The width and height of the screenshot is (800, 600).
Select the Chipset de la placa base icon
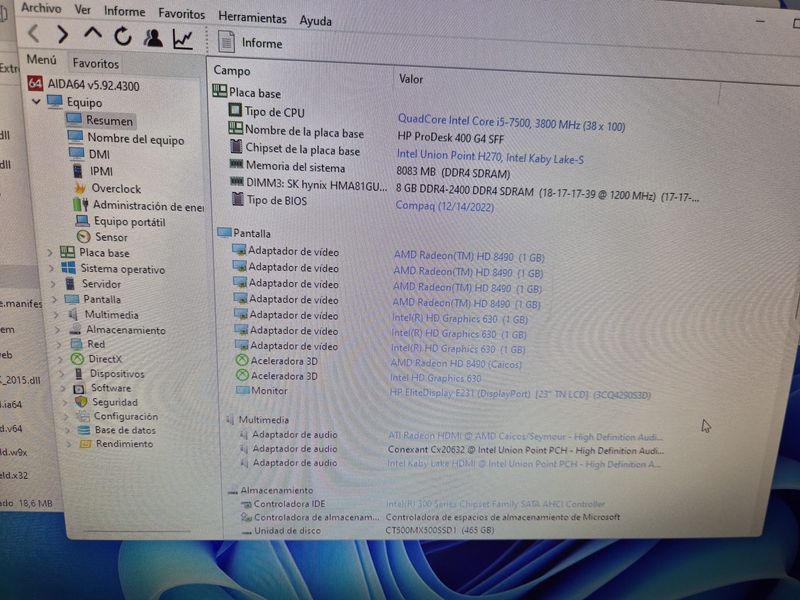click(236, 146)
